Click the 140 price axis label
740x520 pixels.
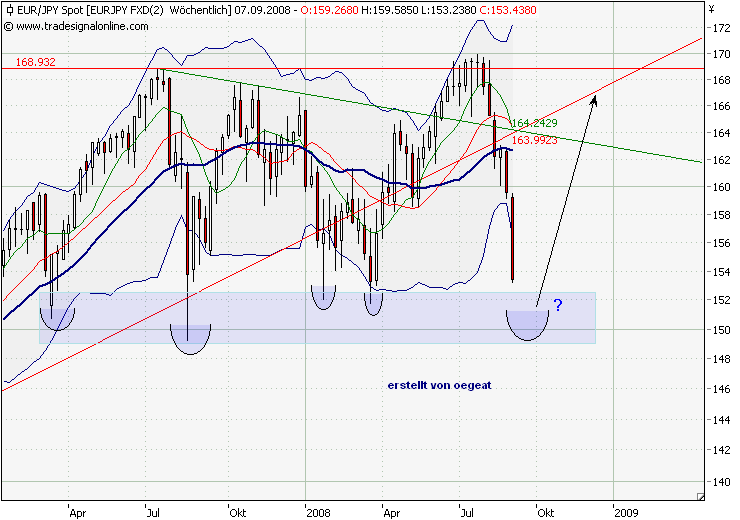tap(721, 482)
